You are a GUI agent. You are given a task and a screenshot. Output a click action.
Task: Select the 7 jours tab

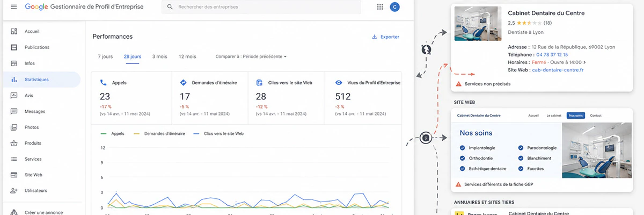click(x=105, y=56)
